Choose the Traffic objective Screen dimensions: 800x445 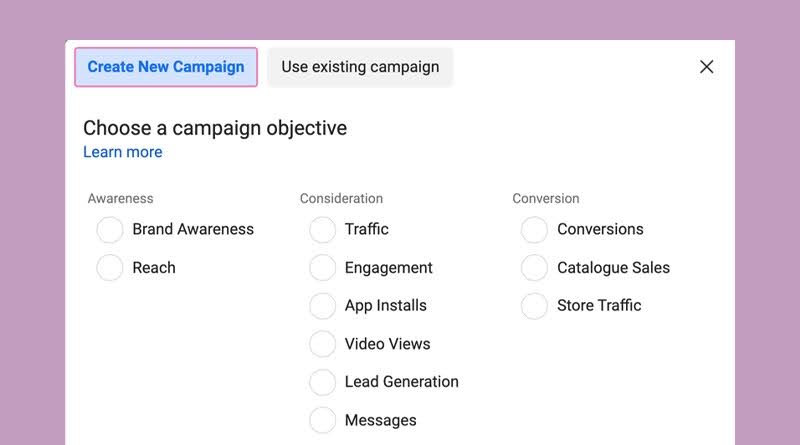tap(322, 230)
